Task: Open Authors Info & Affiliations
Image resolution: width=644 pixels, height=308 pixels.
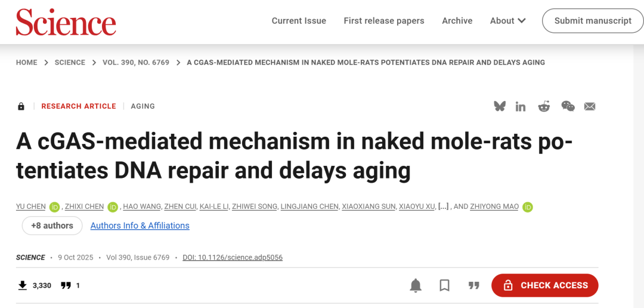Action: click(x=140, y=226)
